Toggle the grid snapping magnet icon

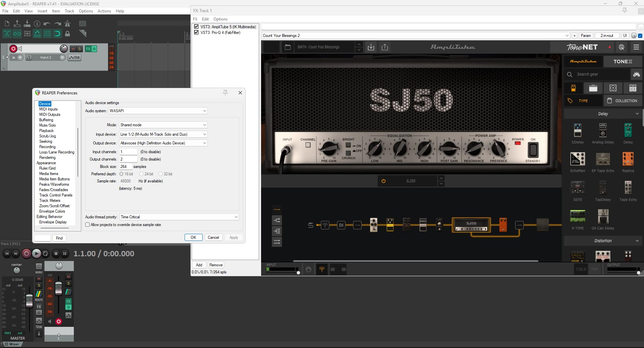click(57, 34)
